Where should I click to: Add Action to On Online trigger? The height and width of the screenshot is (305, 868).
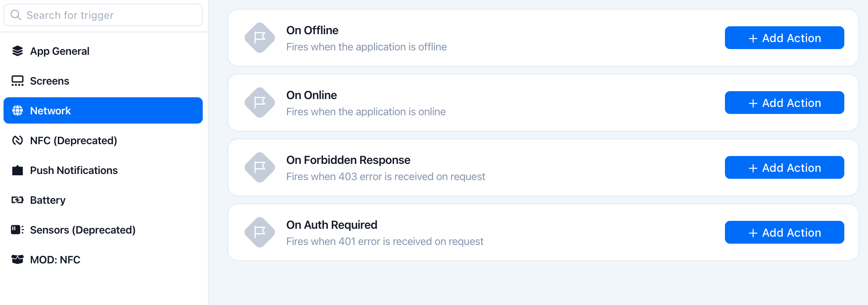coord(784,103)
